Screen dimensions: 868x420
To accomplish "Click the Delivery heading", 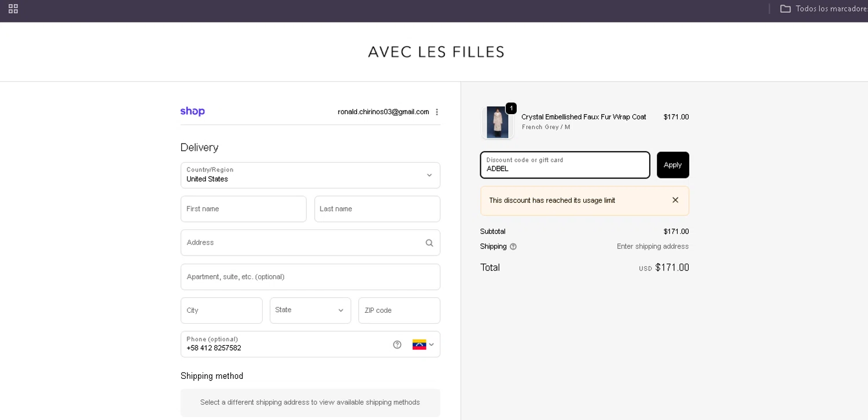I will pos(200,147).
